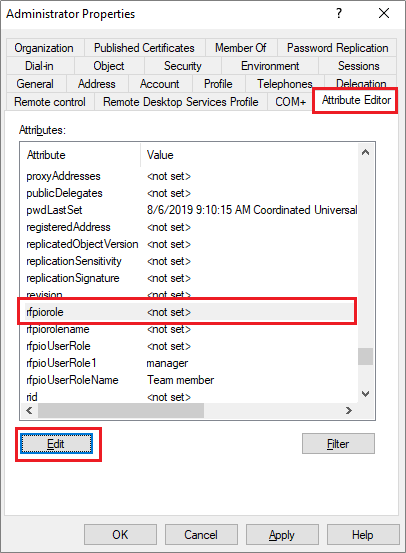Open the Filter button options
This screenshot has height=553, width=406.
tap(338, 444)
